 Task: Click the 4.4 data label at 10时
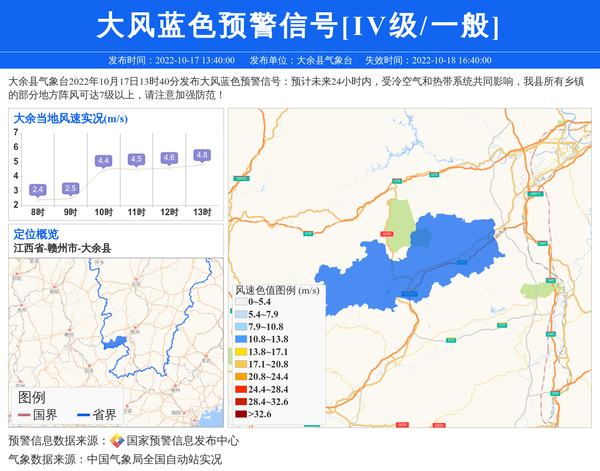[103, 160]
